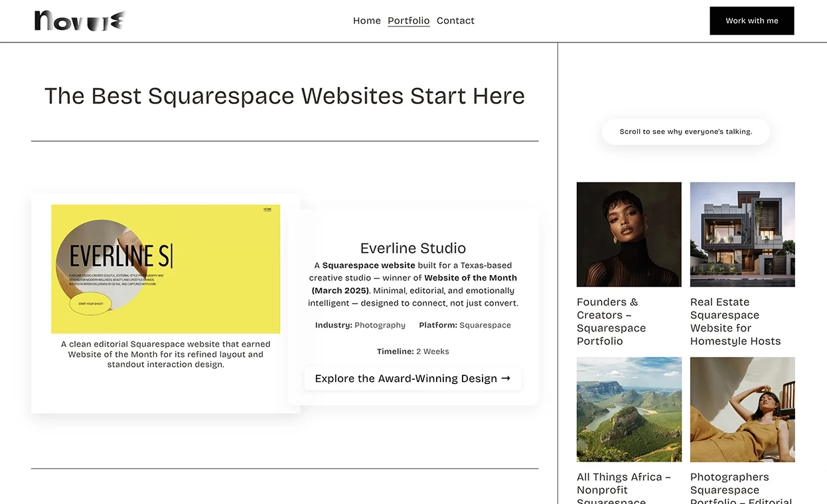The image size is (827, 504).
Task: Open the portrait thumbnail for Founders & Creators
Action: click(629, 234)
